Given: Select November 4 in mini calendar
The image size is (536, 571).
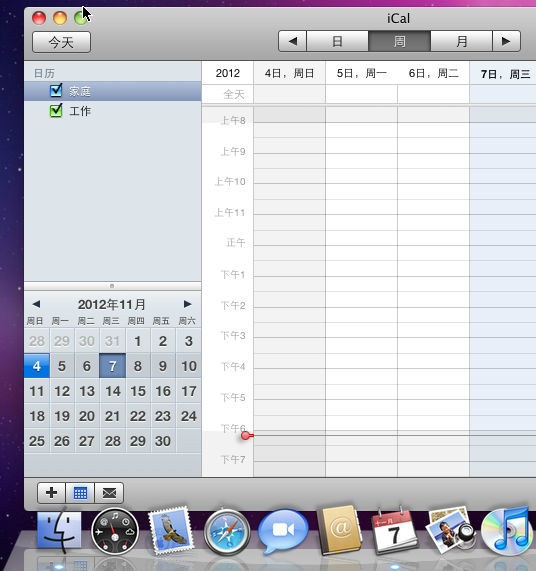Looking at the screenshot, I should pyautogui.click(x=37, y=366).
